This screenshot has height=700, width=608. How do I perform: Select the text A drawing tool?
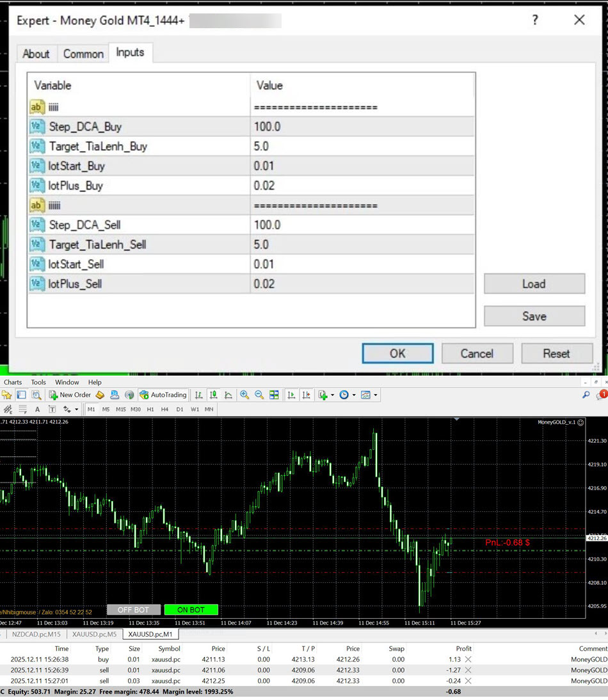pyautogui.click(x=38, y=409)
